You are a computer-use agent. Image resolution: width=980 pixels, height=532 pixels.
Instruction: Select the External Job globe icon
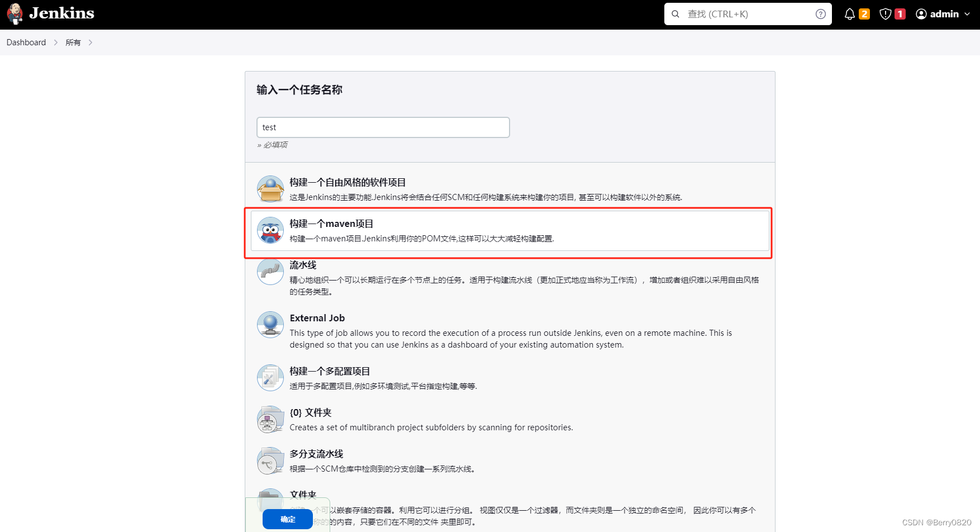[270, 325]
